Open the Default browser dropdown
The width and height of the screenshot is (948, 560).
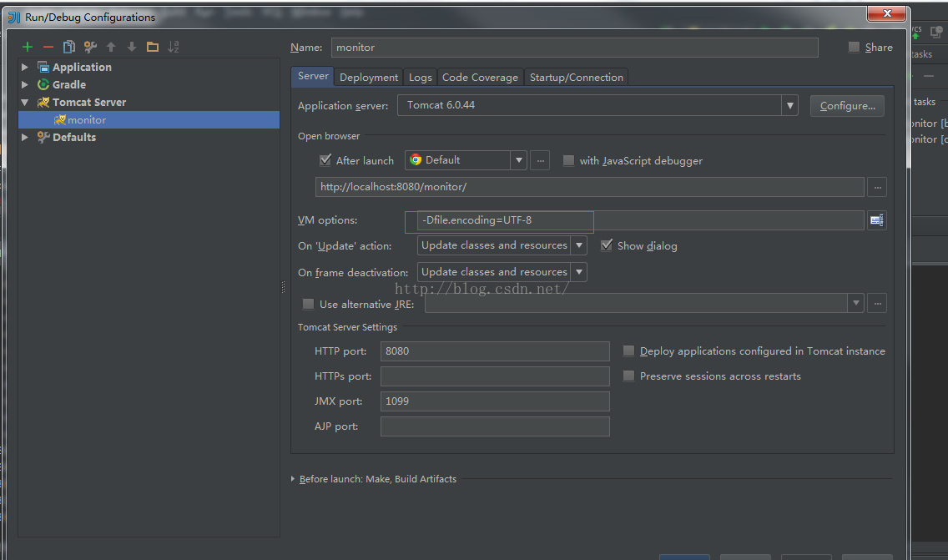[x=519, y=160]
